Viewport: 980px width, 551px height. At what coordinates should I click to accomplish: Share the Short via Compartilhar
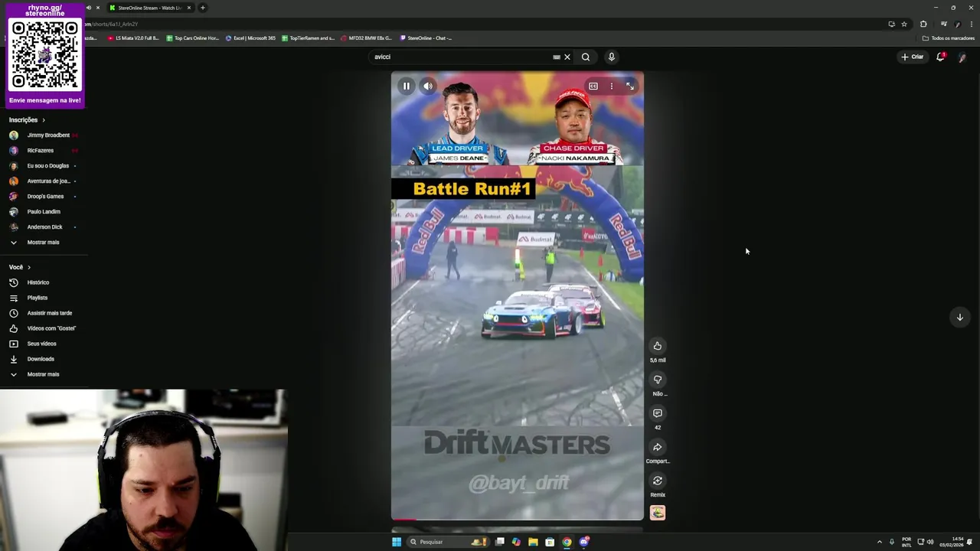[x=658, y=447]
